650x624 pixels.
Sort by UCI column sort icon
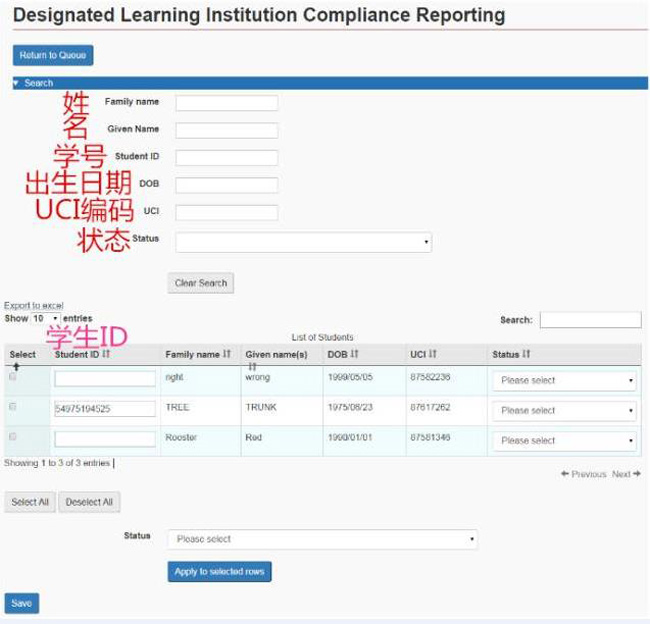point(433,354)
